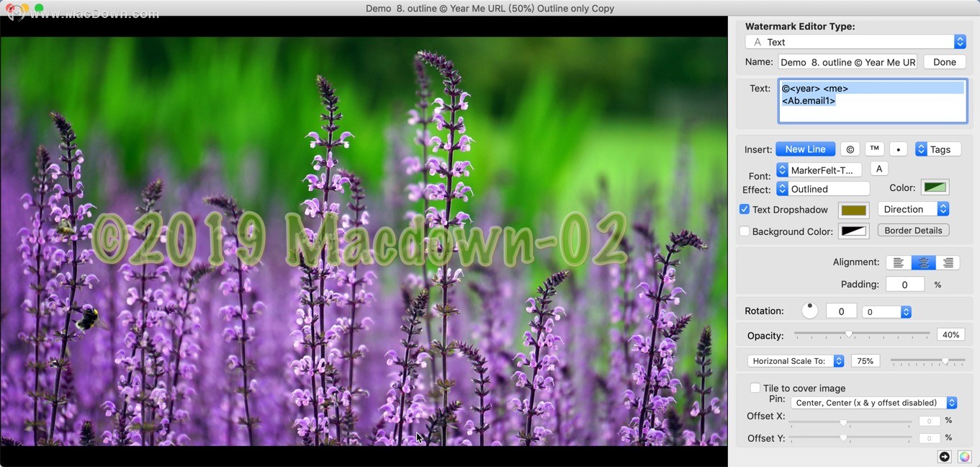This screenshot has height=467, width=980.
Task: Click the black arrow icon at bottom right
Action: pos(945,457)
